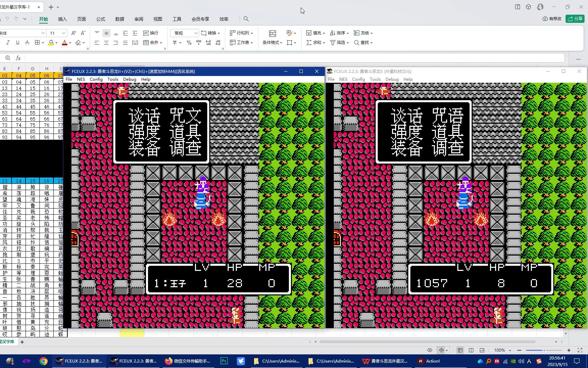Toggle vertical middle alignment
588x368 pixels.
(x=107, y=33)
